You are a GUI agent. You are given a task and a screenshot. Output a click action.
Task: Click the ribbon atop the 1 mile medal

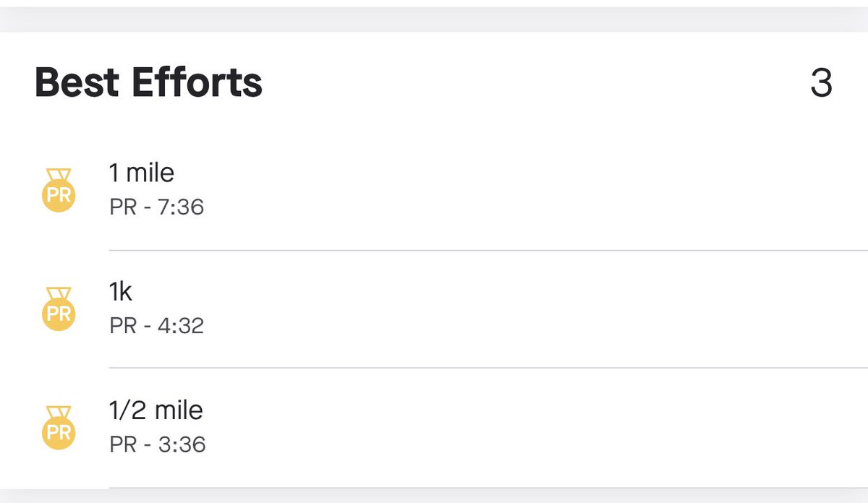pos(59,174)
